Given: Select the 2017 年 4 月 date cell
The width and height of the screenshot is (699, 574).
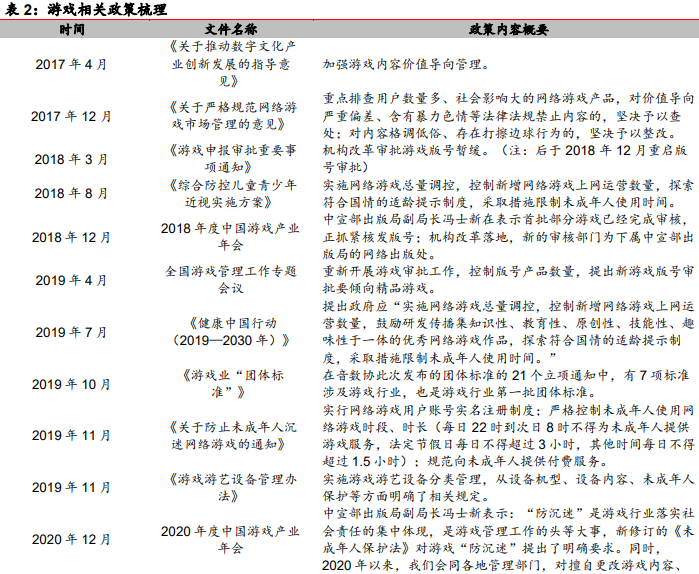Looking at the screenshot, I should [x=71, y=64].
